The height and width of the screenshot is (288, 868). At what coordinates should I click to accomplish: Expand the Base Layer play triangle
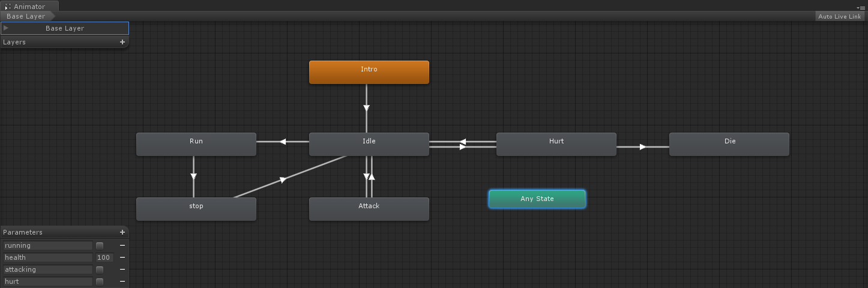pos(6,28)
